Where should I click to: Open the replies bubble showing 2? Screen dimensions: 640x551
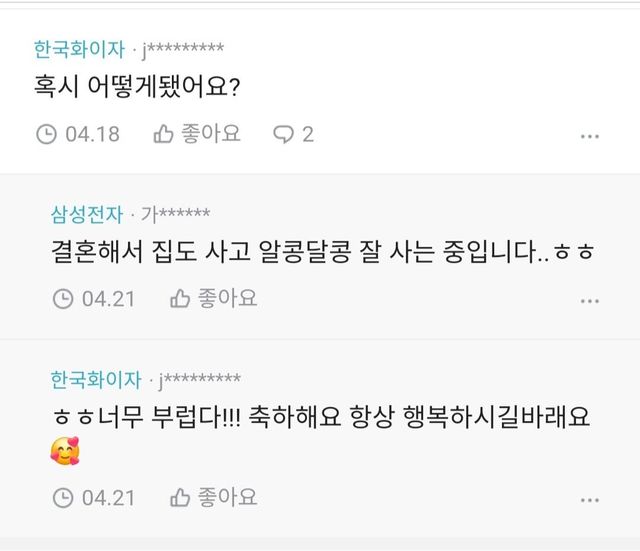[294, 134]
